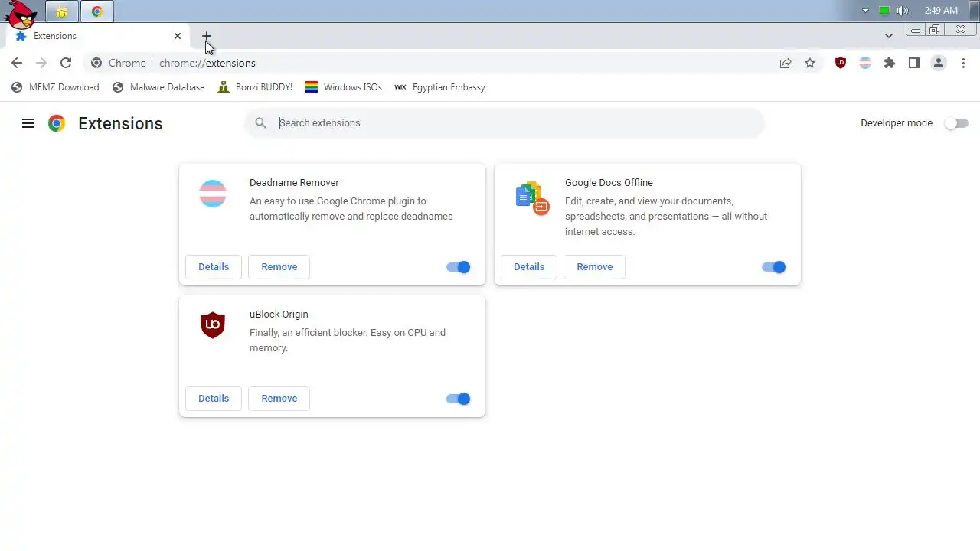The height and width of the screenshot is (551, 980).
Task: Open uBlock Origin toolbar icon
Action: pos(841,63)
